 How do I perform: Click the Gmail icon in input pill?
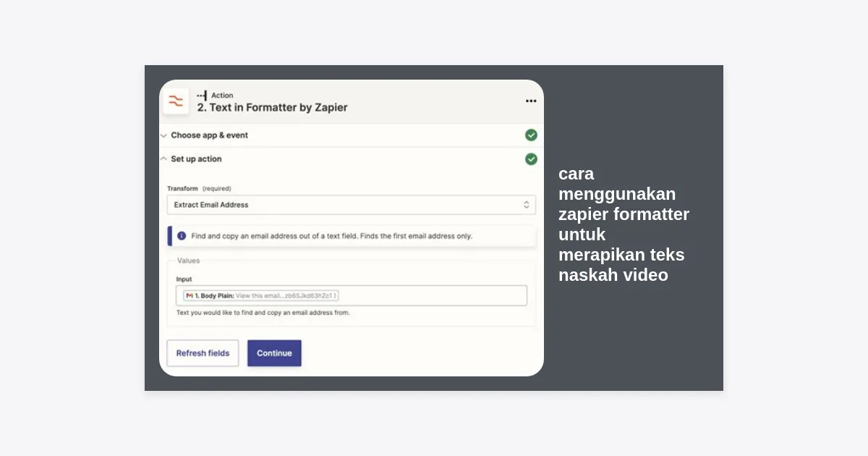pos(190,295)
